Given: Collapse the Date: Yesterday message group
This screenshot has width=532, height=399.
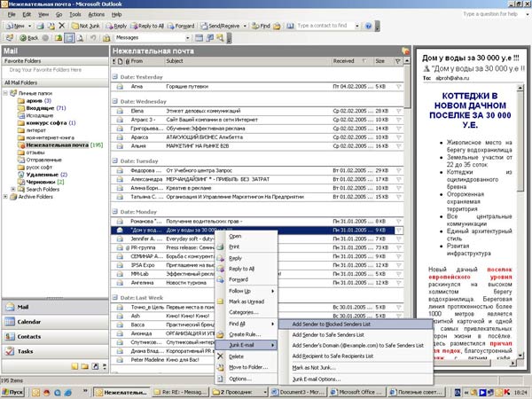Looking at the screenshot, I should [113, 76].
